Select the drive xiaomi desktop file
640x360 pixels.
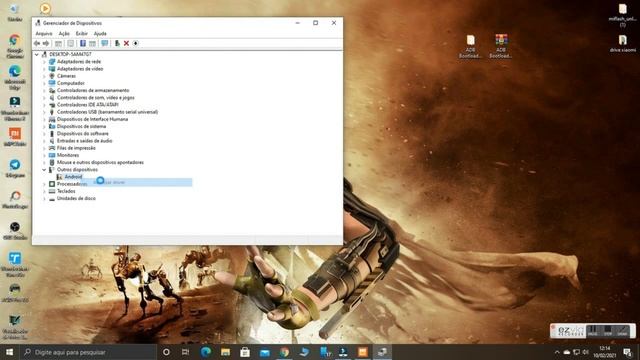(x=622, y=43)
